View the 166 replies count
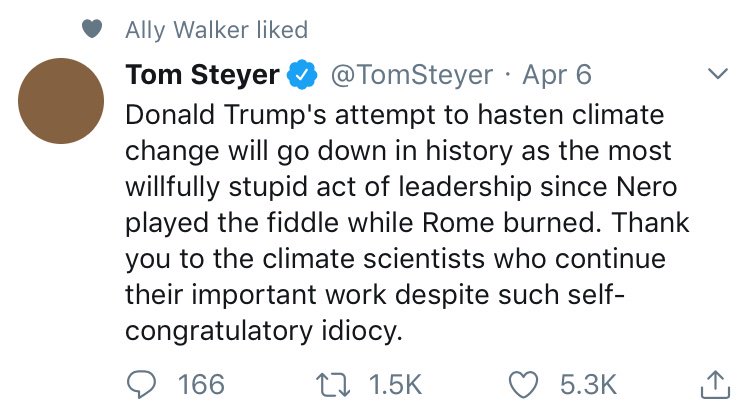The image size is (750, 414). [x=201, y=385]
